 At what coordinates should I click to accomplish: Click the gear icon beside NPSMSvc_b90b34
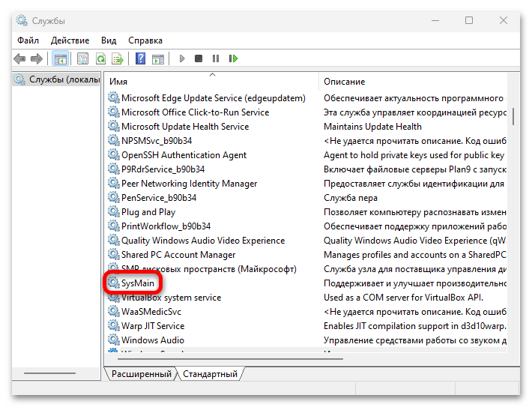click(114, 140)
